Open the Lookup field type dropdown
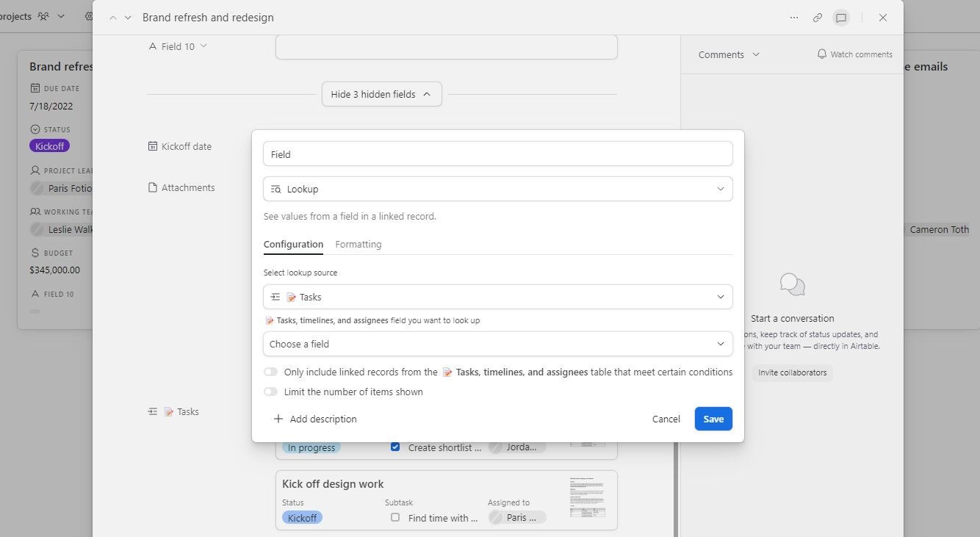 [x=498, y=189]
